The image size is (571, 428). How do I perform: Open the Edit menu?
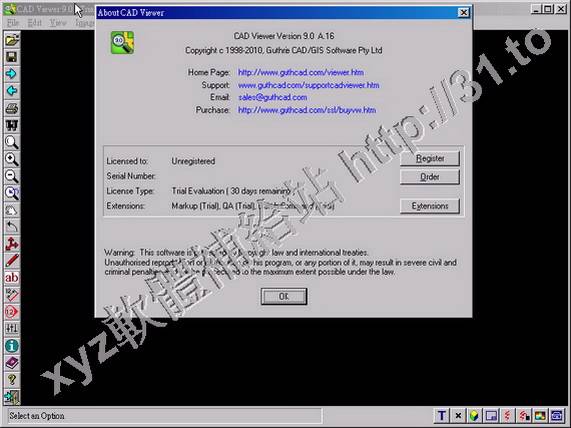[x=35, y=23]
